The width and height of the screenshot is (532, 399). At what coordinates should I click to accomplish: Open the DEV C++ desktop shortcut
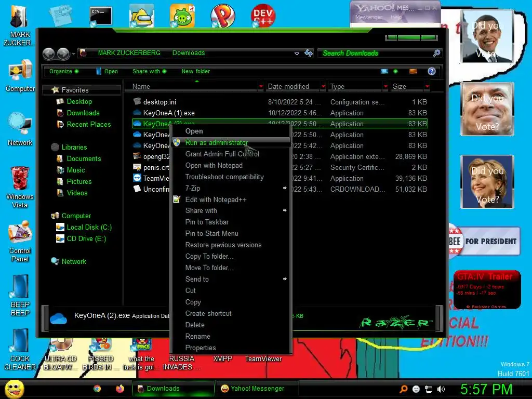coord(263,15)
